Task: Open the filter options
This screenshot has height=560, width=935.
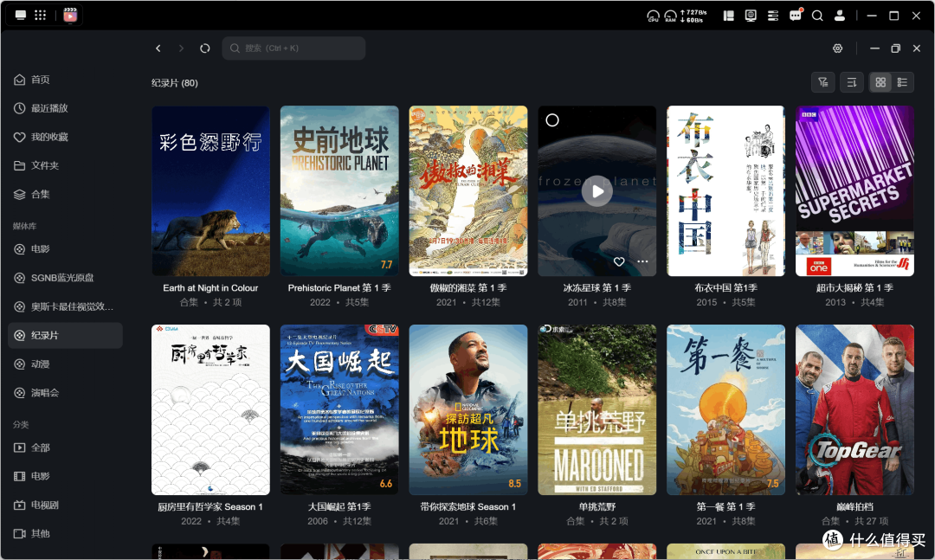Action: 823,82
